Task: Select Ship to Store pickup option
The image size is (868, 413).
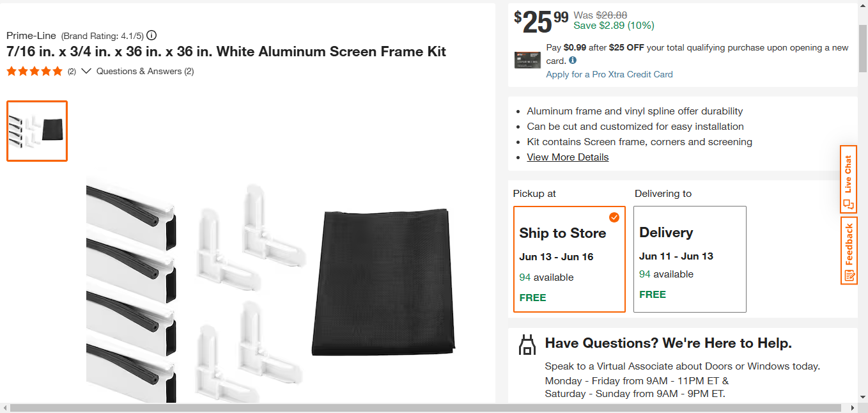Action: tap(570, 259)
